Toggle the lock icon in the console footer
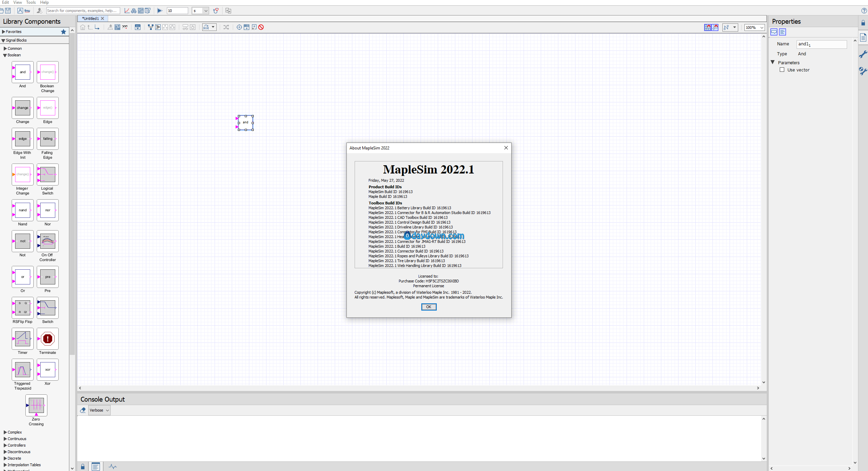The height and width of the screenshot is (471, 868). [83, 467]
